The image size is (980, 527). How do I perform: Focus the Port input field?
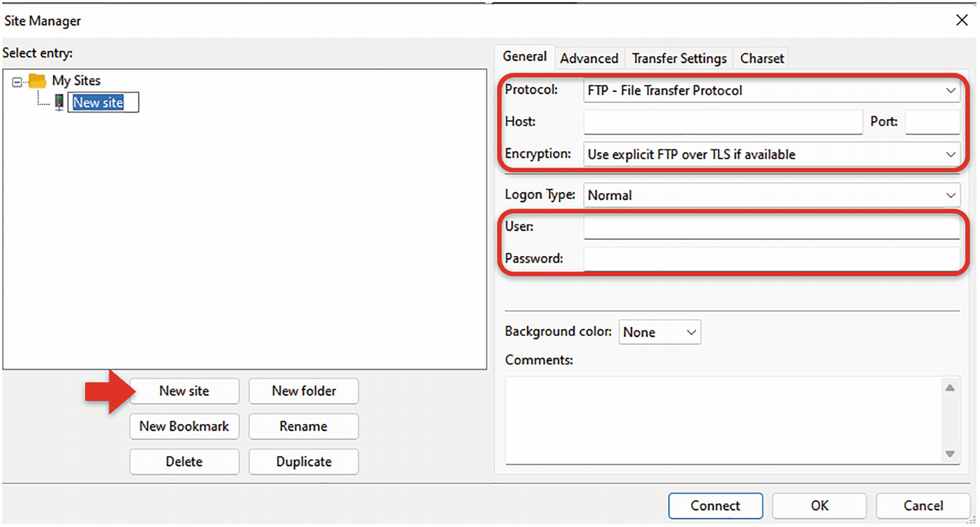[932, 122]
